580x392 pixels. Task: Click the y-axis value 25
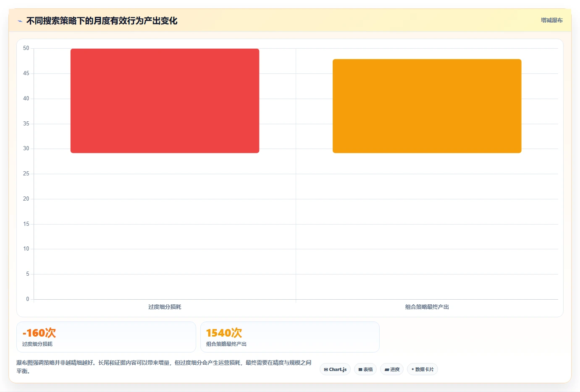(x=26, y=173)
